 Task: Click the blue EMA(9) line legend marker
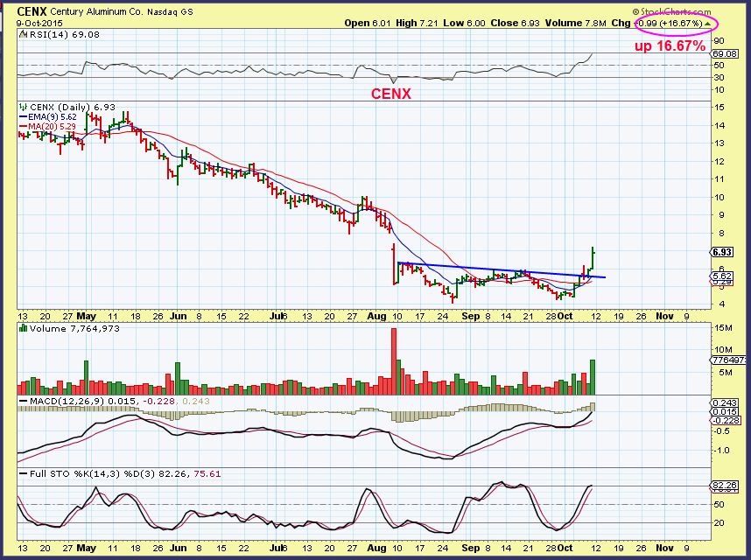tap(24, 116)
